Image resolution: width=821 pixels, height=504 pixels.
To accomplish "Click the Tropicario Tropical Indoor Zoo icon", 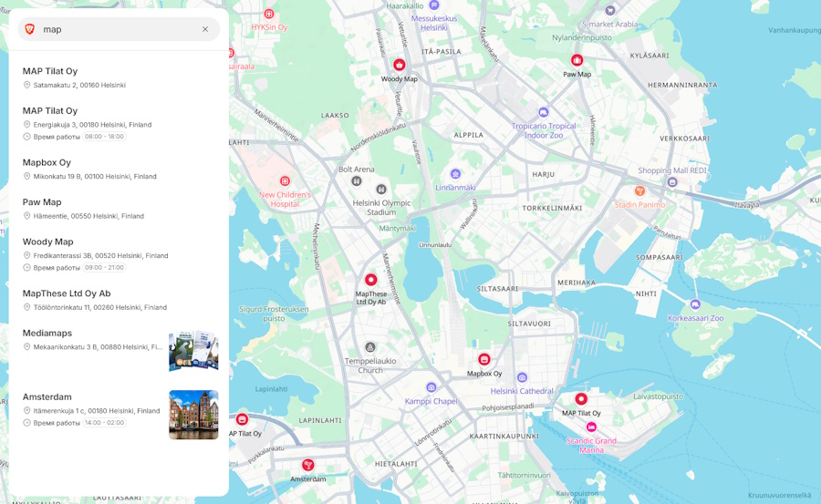I will pyautogui.click(x=544, y=112).
